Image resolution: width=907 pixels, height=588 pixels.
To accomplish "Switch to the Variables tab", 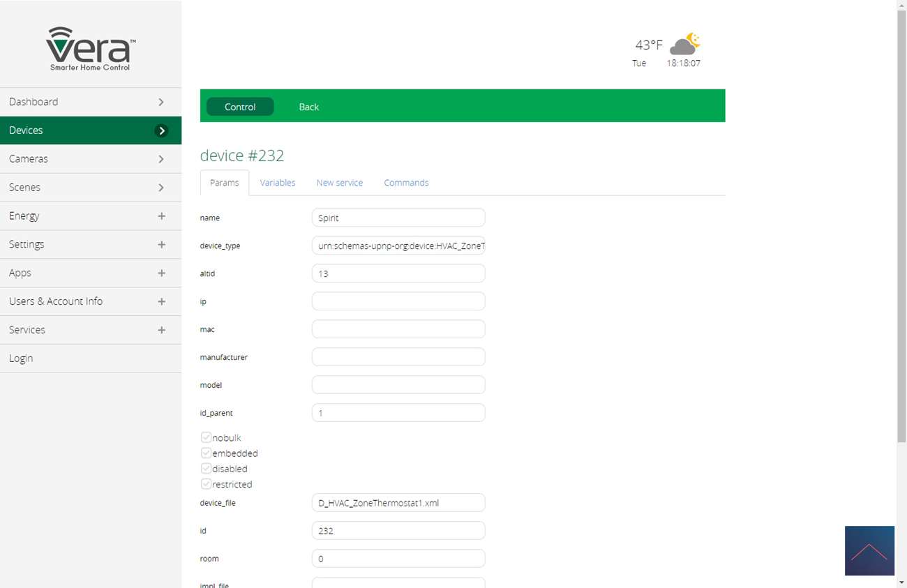I will tap(278, 183).
